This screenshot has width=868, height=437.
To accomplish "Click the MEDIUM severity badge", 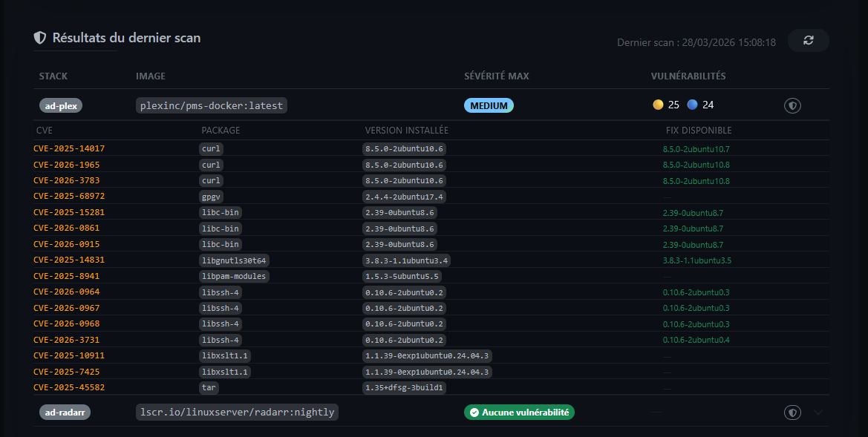I will [x=489, y=105].
